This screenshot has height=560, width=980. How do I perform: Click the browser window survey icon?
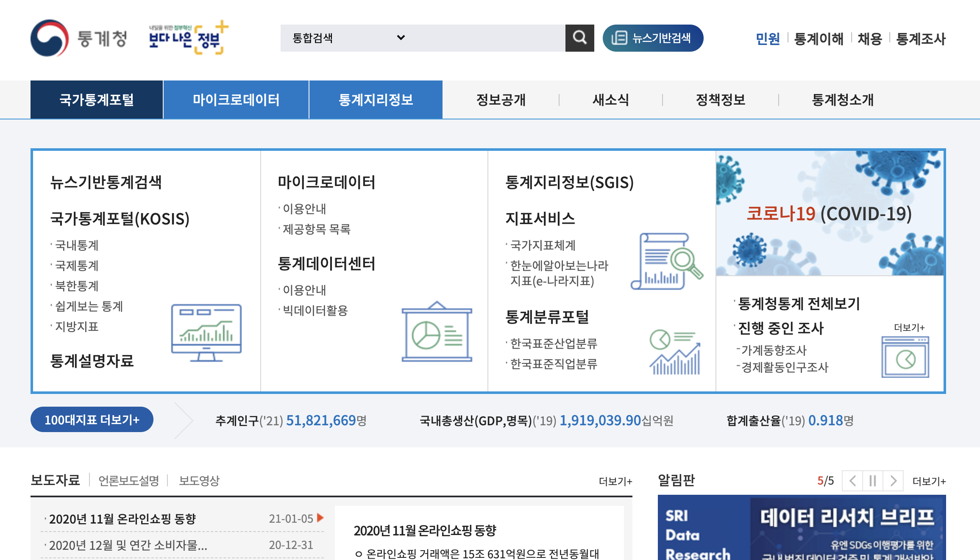pos(905,357)
